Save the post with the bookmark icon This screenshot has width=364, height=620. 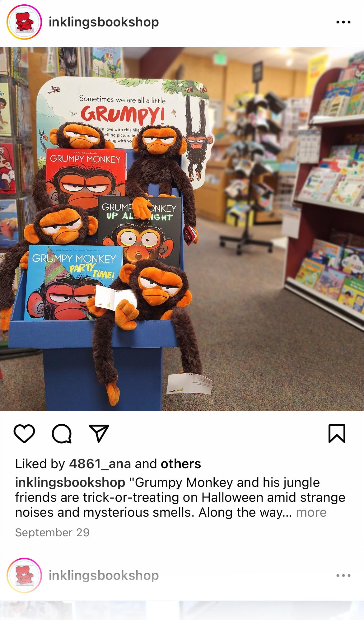point(337,433)
